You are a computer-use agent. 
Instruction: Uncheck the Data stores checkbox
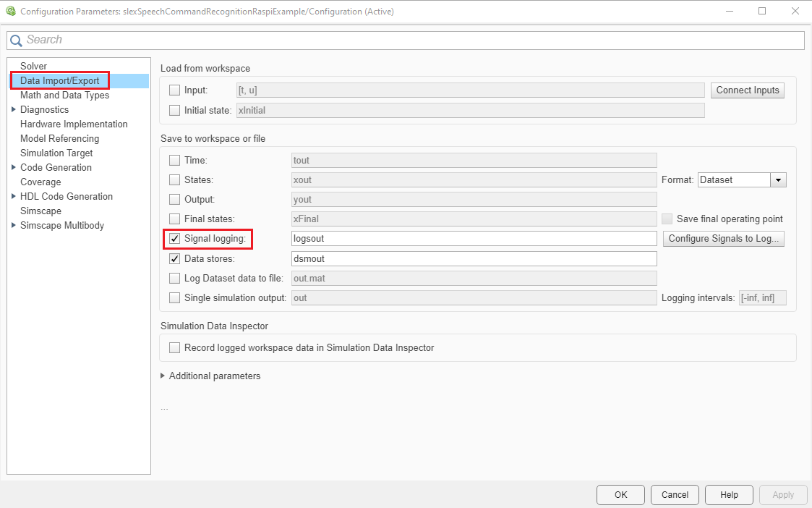coord(174,258)
